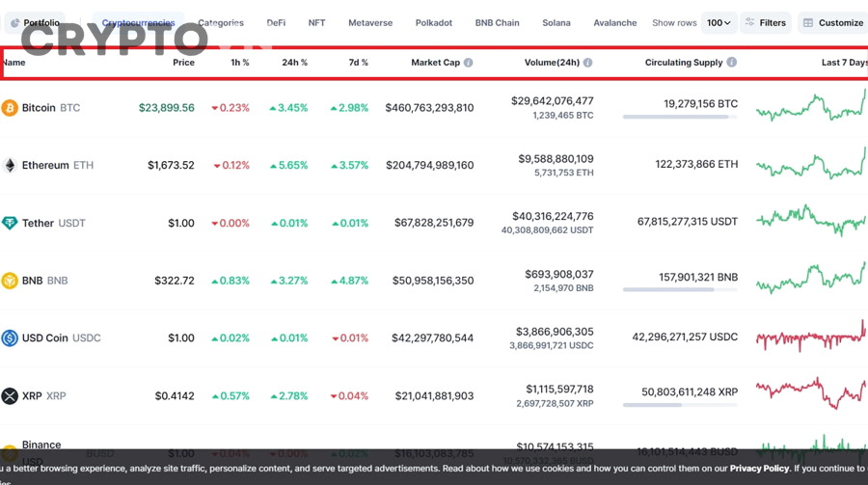Image resolution: width=868 pixels, height=485 pixels.
Task: Sort by the 24h % column header
Action: tap(294, 63)
